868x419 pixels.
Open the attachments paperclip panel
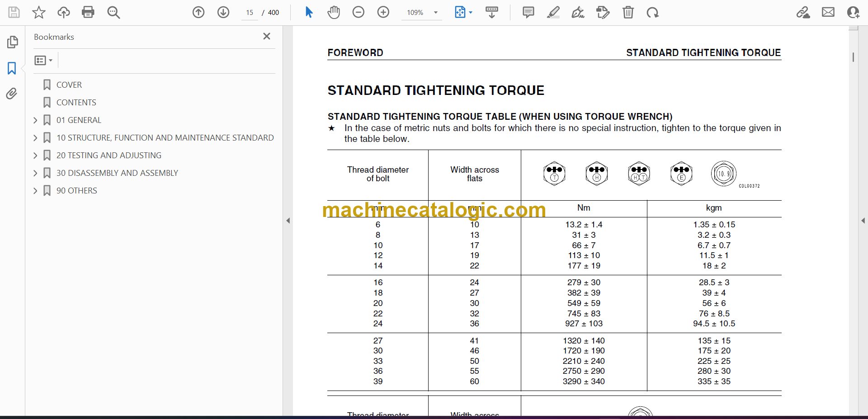(12, 94)
